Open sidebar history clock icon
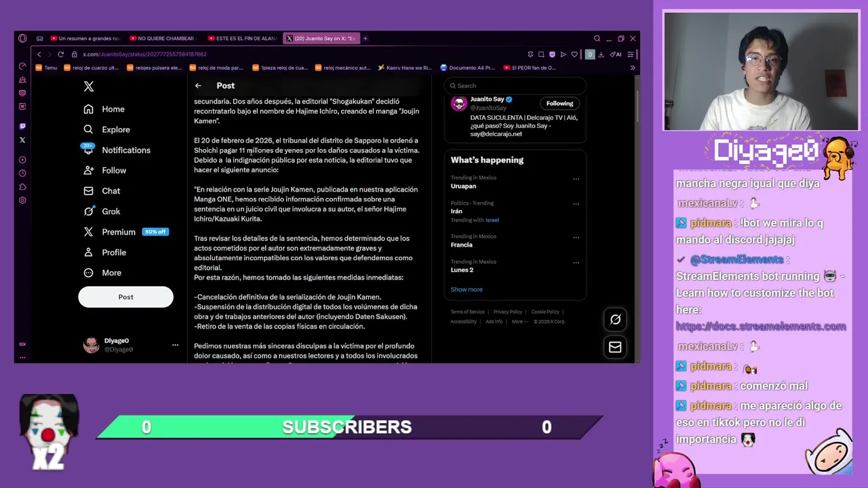The height and width of the screenshot is (488, 868). [x=22, y=174]
